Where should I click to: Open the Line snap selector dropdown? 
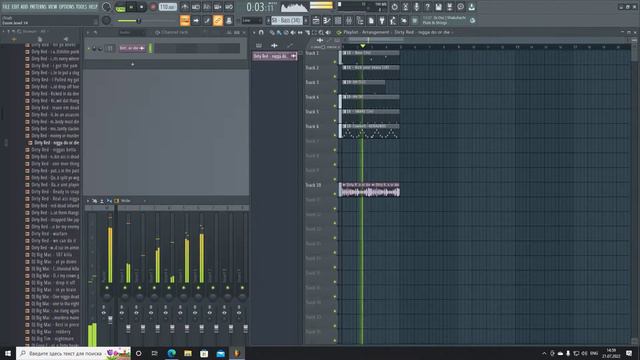click(x=252, y=20)
